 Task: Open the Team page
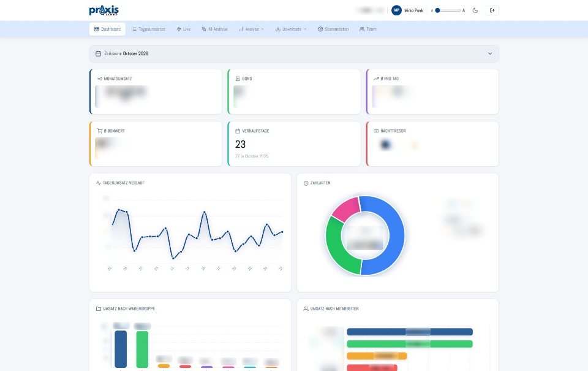tap(368, 29)
